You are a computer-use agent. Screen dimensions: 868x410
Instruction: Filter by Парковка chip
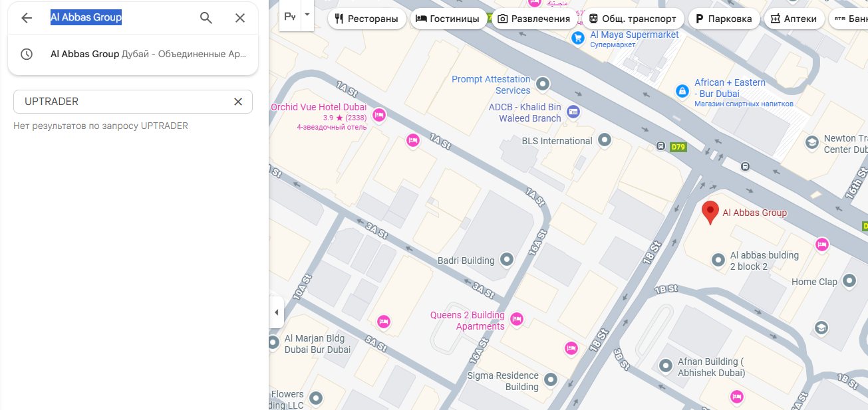point(724,19)
